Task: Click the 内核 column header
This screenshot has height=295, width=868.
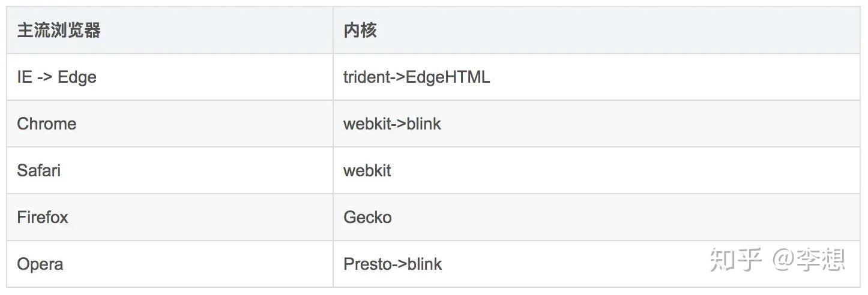Action: click(x=360, y=31)
